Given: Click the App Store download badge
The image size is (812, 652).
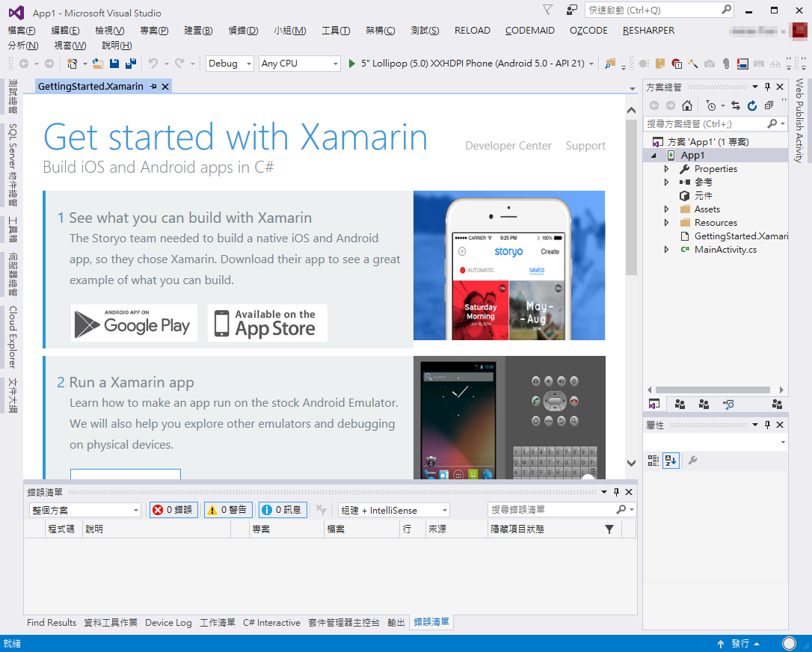Looking at the screenshot, I should pos(267,323).
